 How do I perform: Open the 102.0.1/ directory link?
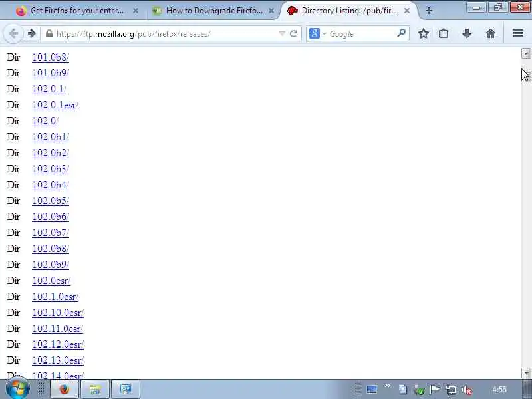coord(49,89)
